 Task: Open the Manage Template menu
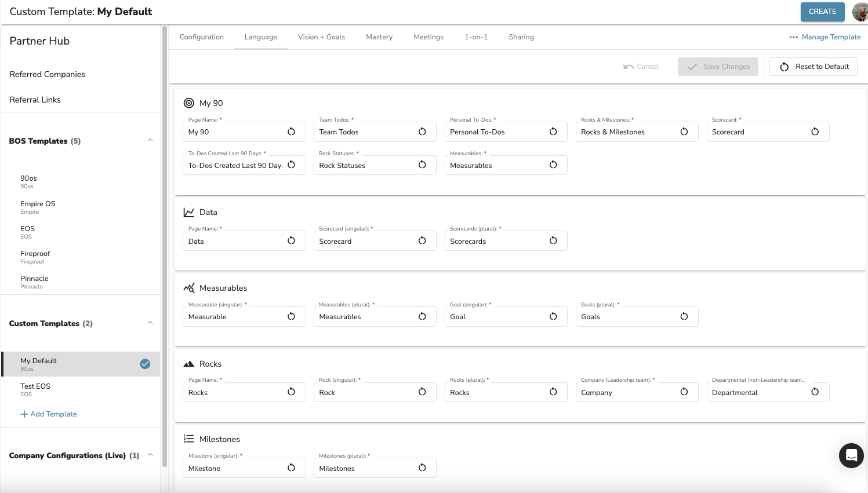[825, 37]
